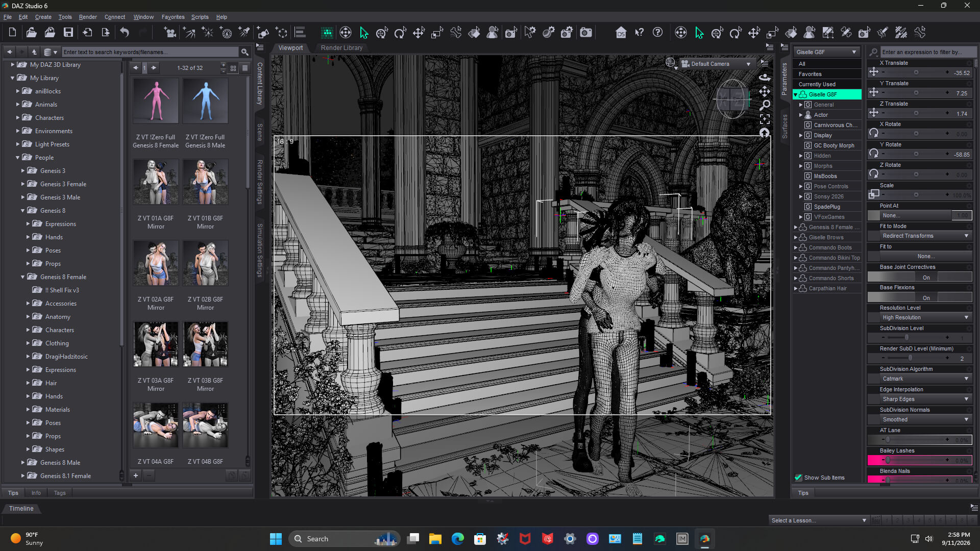Screen dimensions: 980x551
Task: Switch content library to list view
Action: [245, 68]
